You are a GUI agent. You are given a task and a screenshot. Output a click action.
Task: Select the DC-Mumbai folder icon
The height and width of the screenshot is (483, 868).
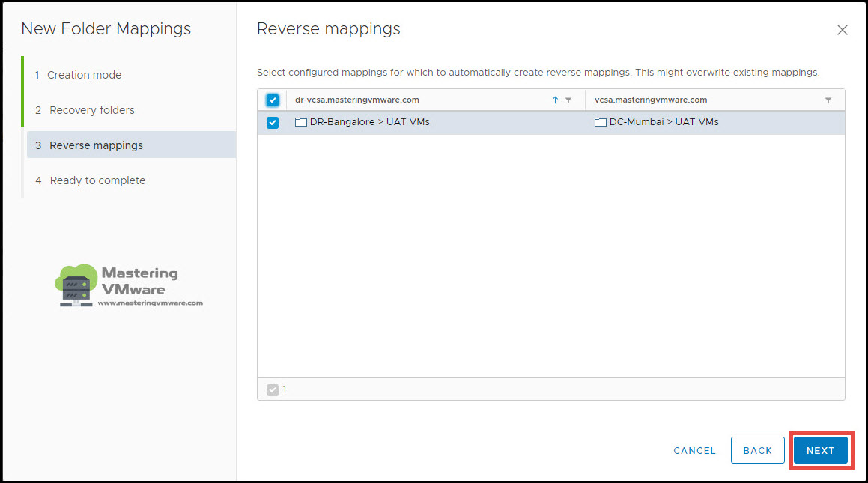pyautogui.click(x=600, y=122)
